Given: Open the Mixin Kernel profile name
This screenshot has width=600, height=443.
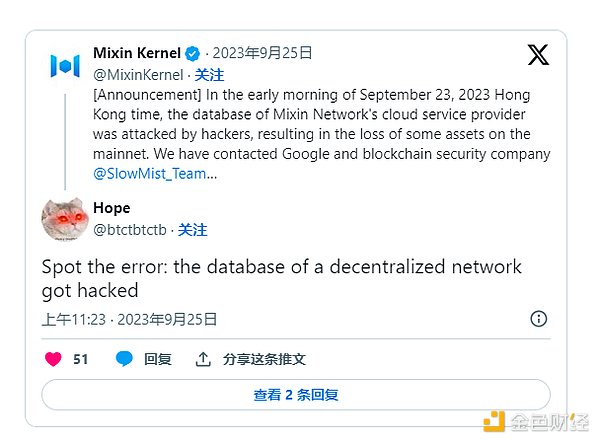Looking at the screenshot, I should [x=136, y=53].
